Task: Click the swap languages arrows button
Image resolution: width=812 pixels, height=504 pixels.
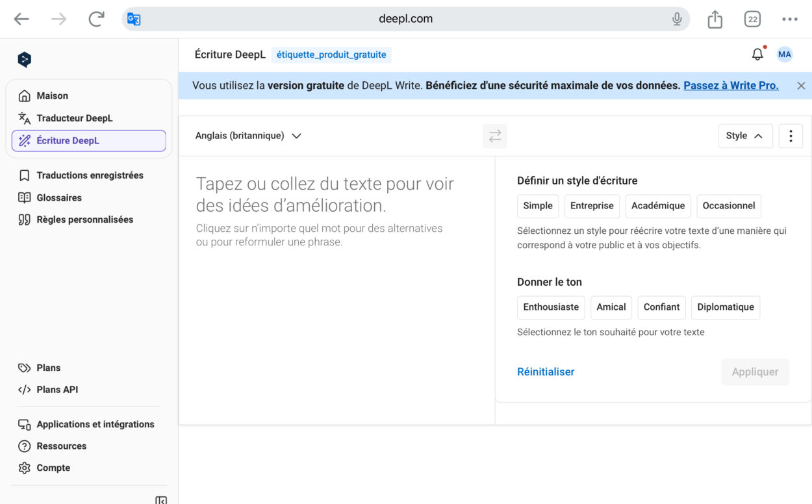Action: [x=495, y=136]
